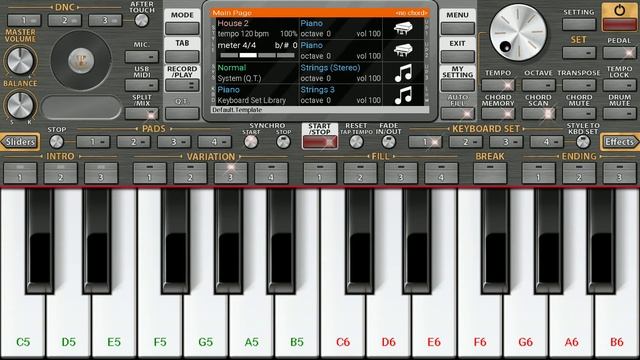Toggle Chord Memory
The width and height of the screenshot is (640, 360).
498,113
